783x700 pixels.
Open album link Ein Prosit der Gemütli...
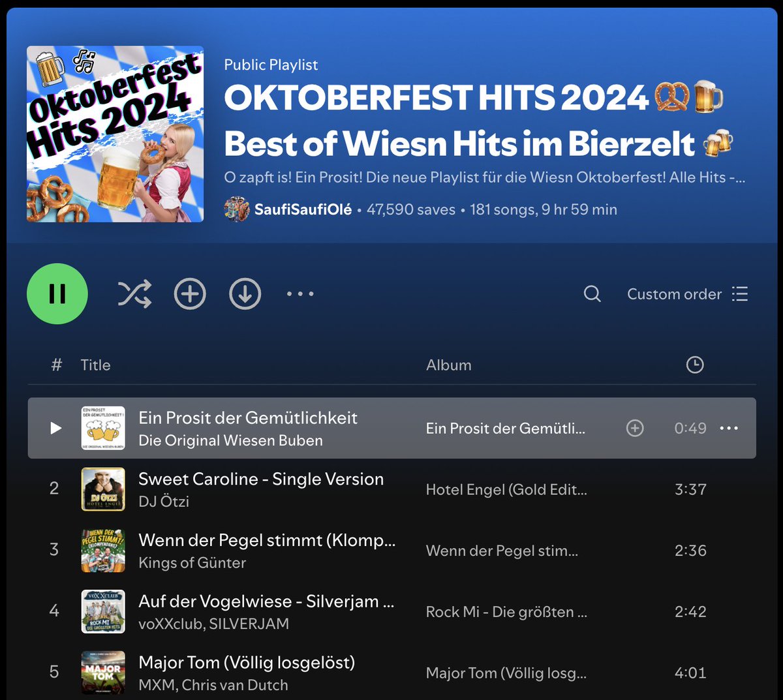pyautogui.click(x=506, y=428)
